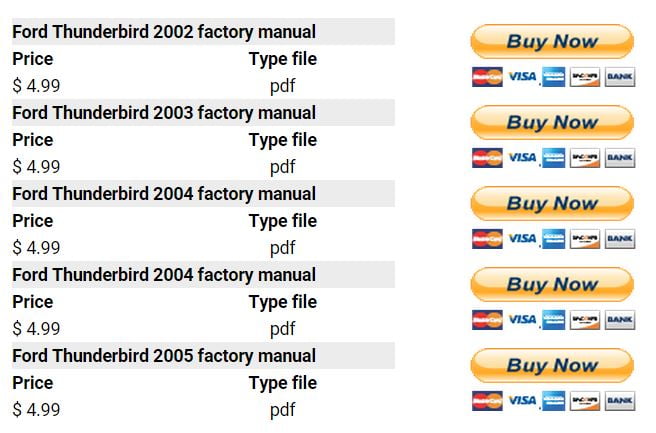This screenshot has width=656, height=433.
Task: Click Discover card icon for 2003 manual
Action: (585, 158)
